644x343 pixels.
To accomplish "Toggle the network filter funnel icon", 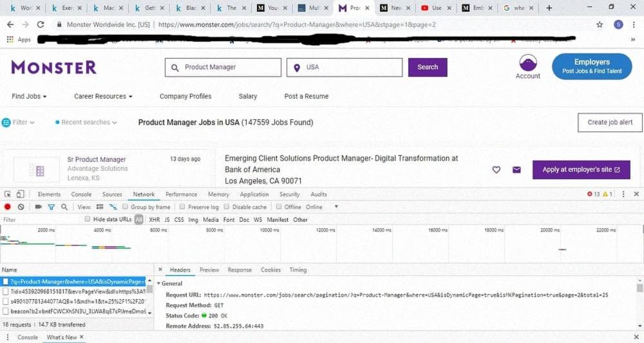I will click(x=52, y=207).
